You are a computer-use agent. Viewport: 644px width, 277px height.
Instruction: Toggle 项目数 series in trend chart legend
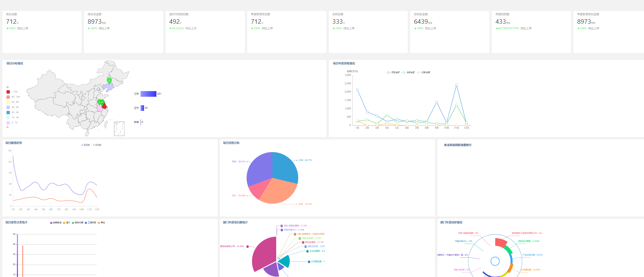[85, 145]
